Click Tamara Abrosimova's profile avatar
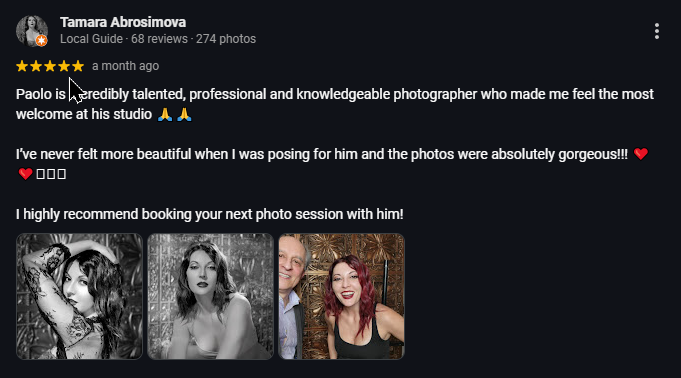Viewport: 681px width, 378px height. pyautogui.click(x=32, y=31)
